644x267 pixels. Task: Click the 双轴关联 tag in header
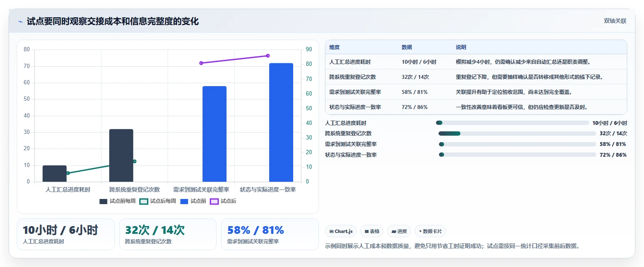615,21
